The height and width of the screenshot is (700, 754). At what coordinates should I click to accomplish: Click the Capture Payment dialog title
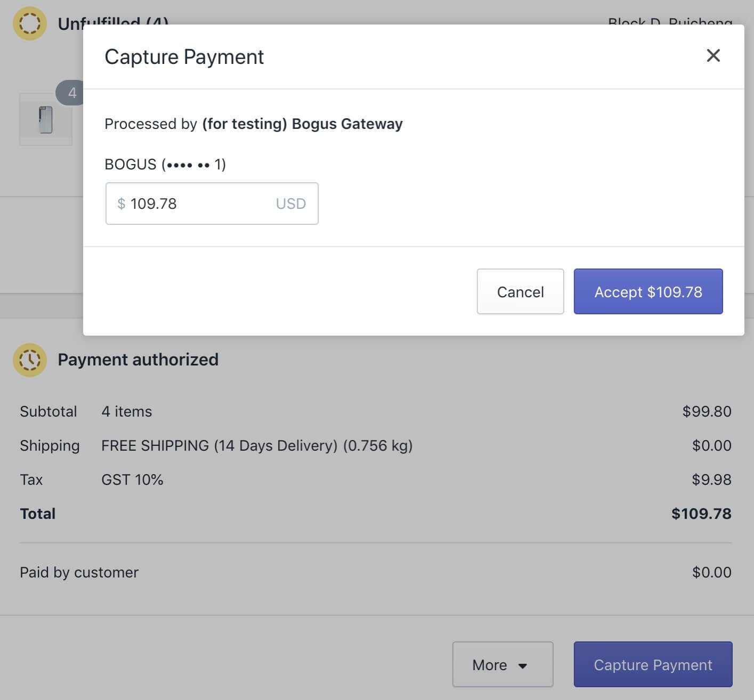point(184,56)
